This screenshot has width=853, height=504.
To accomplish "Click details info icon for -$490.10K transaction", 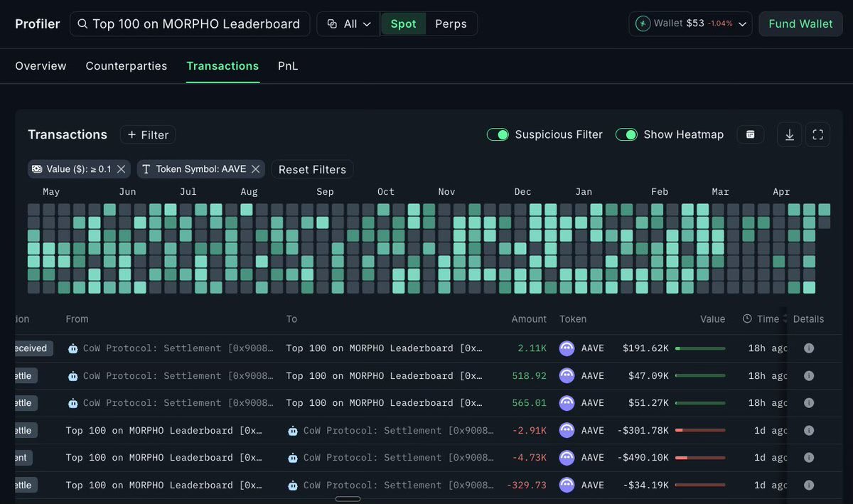I will click(x=808, y=458).
